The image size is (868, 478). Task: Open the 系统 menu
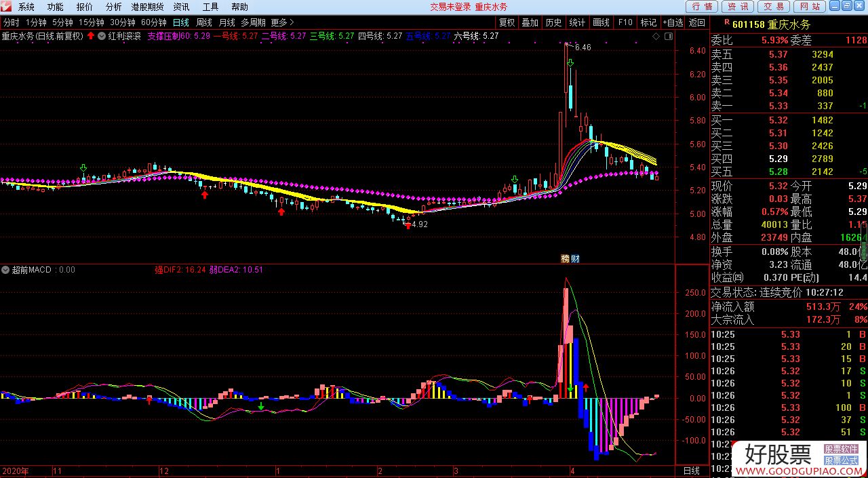[x=26, y=7]
